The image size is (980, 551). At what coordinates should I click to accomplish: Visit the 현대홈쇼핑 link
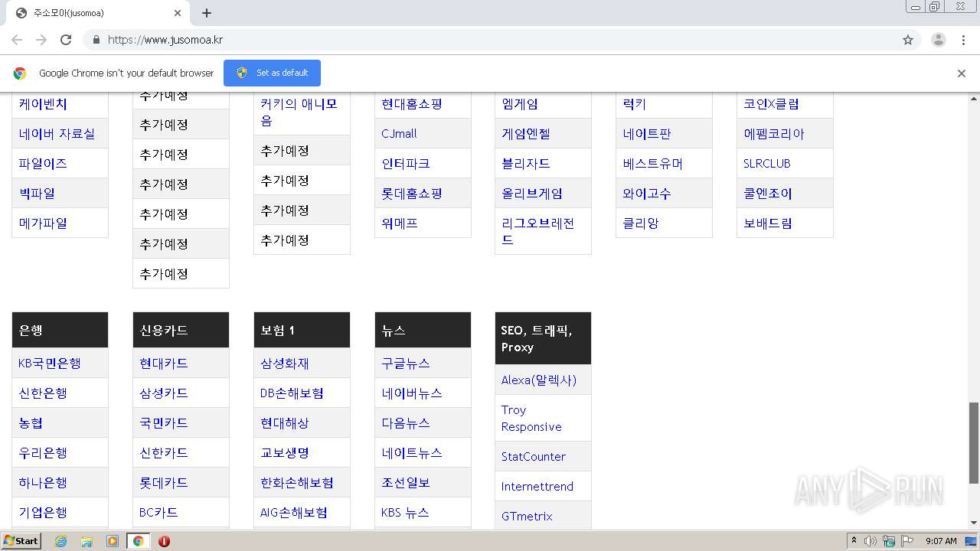[x=412, y=104]
